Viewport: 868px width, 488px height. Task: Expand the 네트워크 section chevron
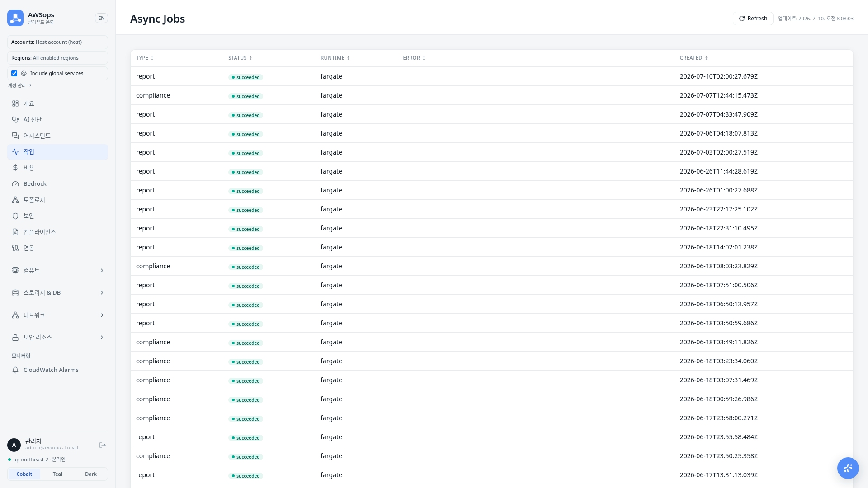point(102,315)
